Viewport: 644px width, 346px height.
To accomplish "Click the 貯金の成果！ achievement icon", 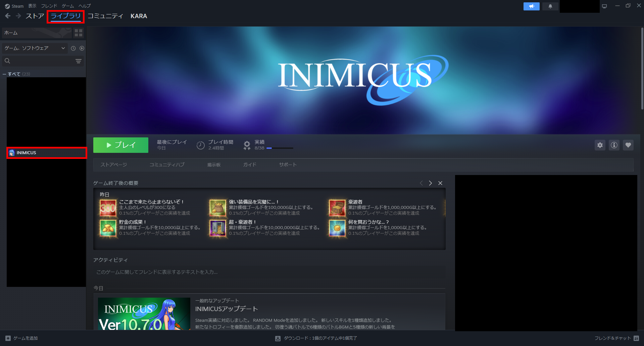I will pyautogui.click(x=108, y=228).
